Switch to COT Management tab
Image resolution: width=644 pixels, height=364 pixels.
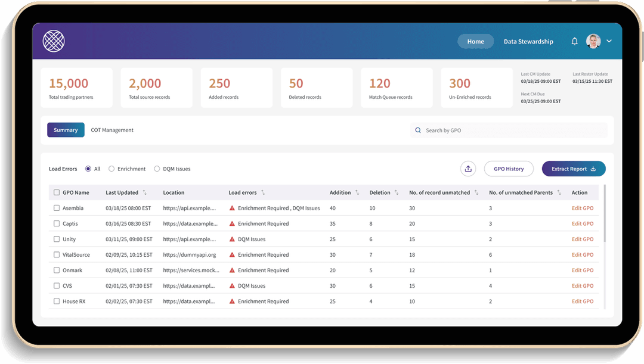click(x=112, y=130)
